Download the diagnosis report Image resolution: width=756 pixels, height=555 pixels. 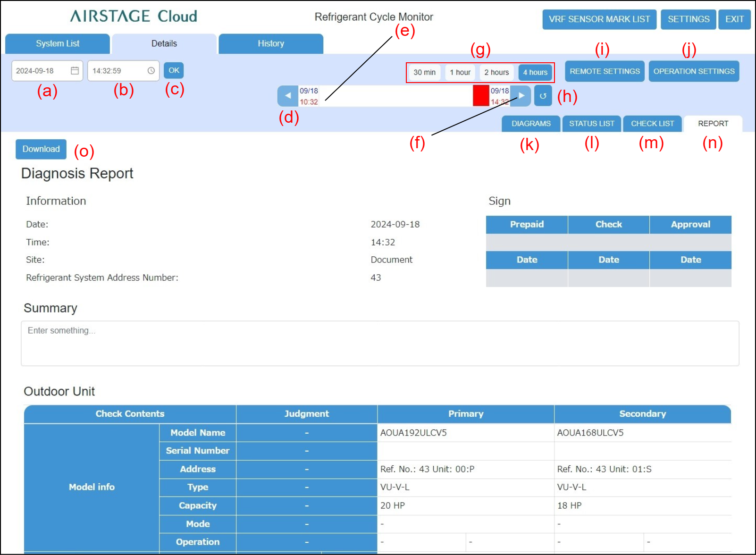pyautogui.click(x=41, y=149)
